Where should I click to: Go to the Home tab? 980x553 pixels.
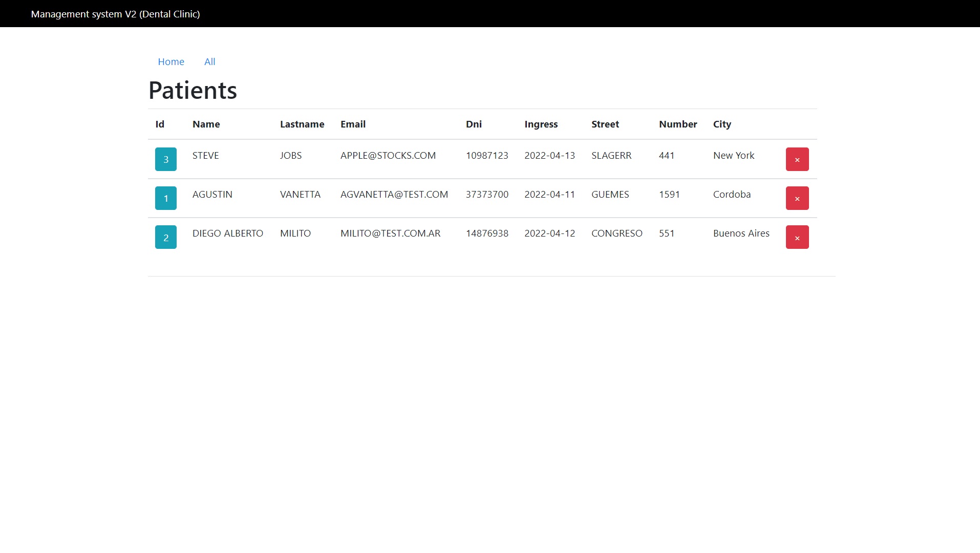click(171, 61)
